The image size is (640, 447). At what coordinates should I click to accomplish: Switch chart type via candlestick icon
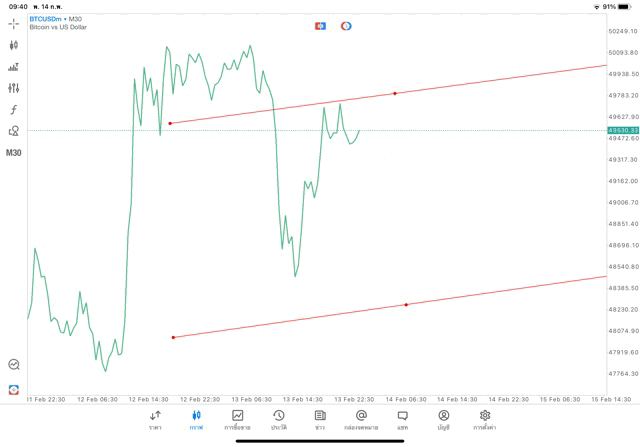point(14,45)
